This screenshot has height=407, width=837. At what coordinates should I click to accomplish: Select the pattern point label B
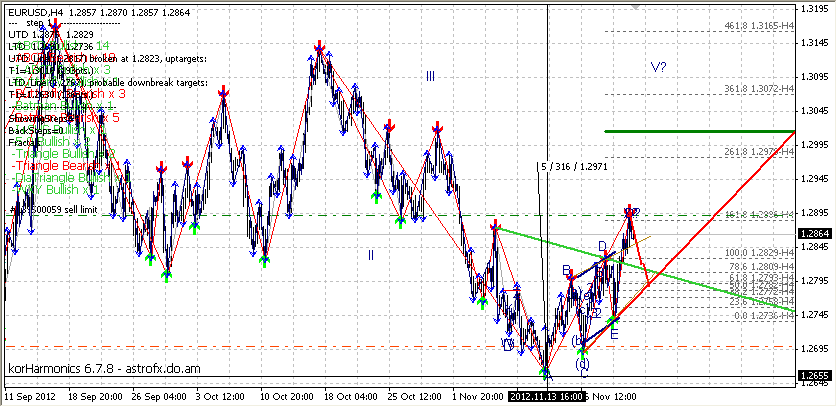(x=566, y=271)
